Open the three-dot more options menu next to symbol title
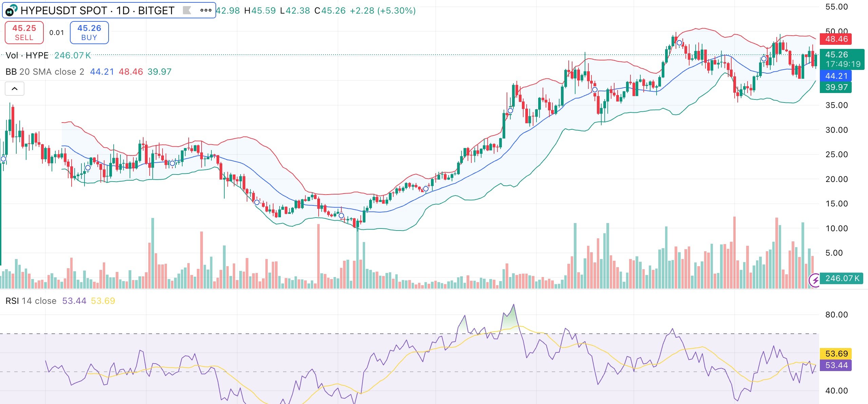The width and height of the screenshot is (868, 404). (205, 11)
